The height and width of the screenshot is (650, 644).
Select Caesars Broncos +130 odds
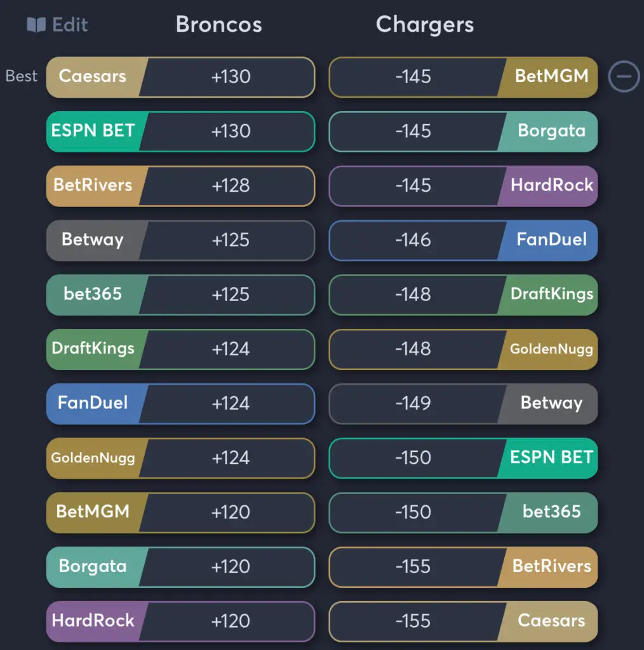tap(180, 77)
